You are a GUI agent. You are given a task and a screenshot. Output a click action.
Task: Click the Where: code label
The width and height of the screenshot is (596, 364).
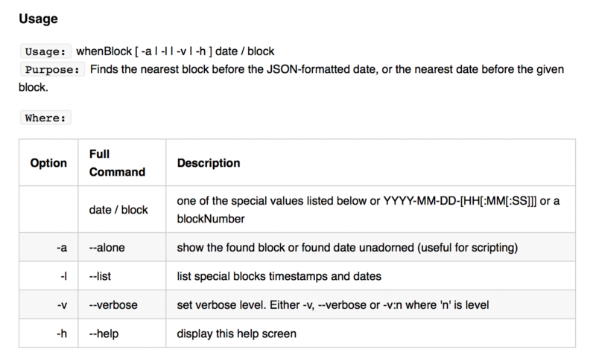coord(45,118)
